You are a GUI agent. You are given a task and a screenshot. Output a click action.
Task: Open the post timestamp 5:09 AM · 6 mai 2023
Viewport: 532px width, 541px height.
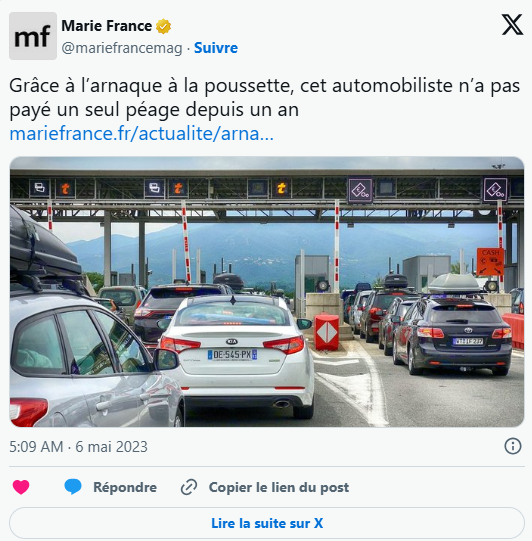(x=78, y=446)
